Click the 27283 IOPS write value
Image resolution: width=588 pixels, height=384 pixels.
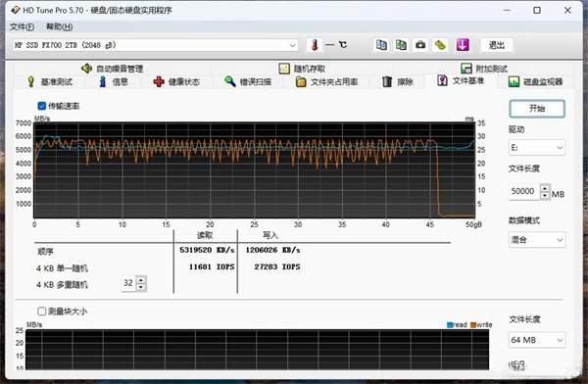277,266
